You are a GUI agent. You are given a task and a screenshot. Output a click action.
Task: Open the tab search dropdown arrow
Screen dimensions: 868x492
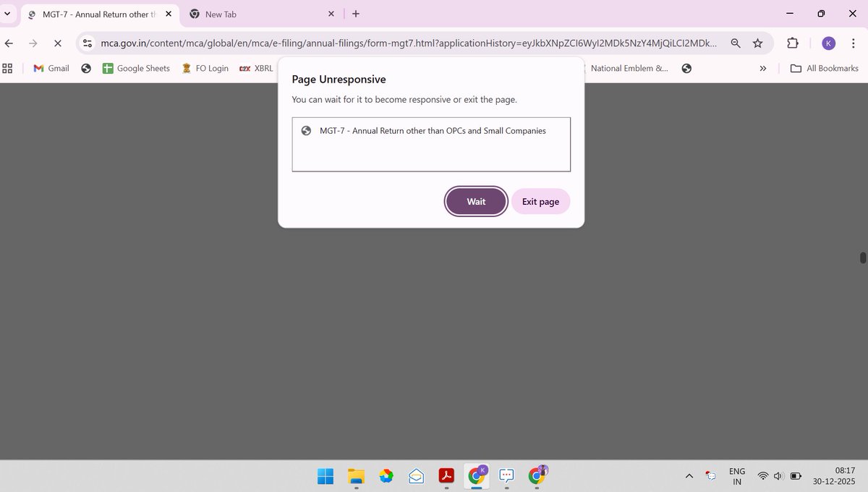(x=7, y=14)
